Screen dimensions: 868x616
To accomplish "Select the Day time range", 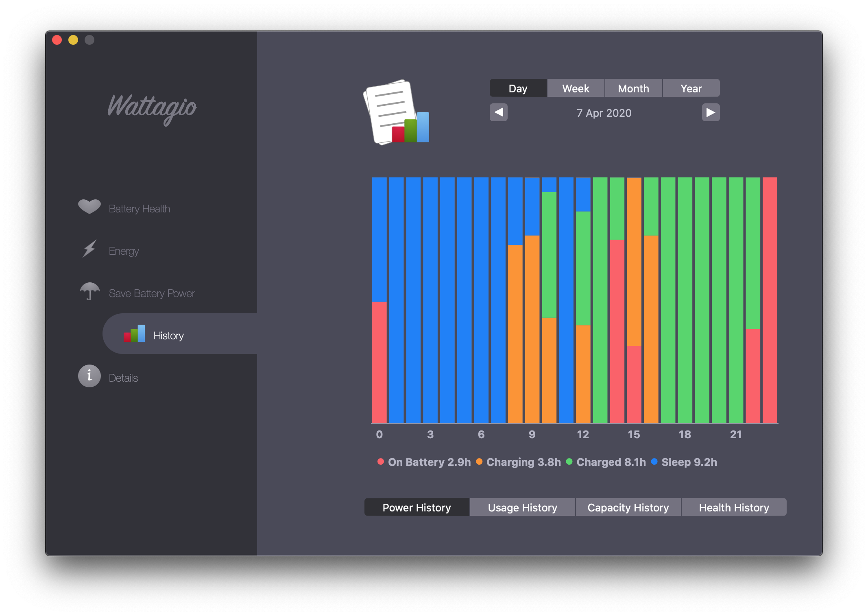I will [x=518, y=88].
